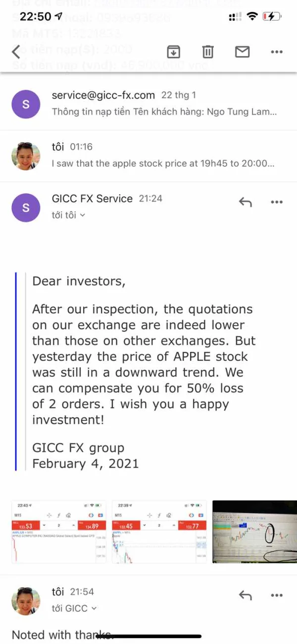The height and width of the screenshot is (644, 297).
Task: Archive this email conversation
Action: click(173, 52)
